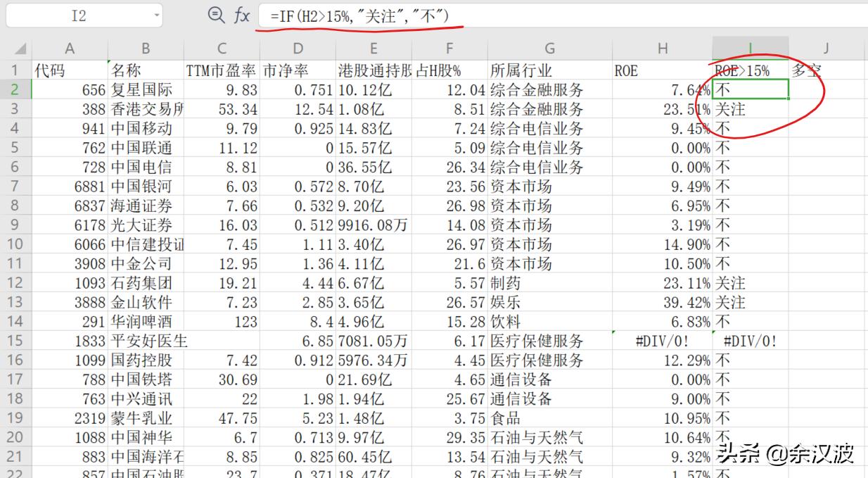868x478 pixels.
Task: Select column I header
Action: coord(749,49)
